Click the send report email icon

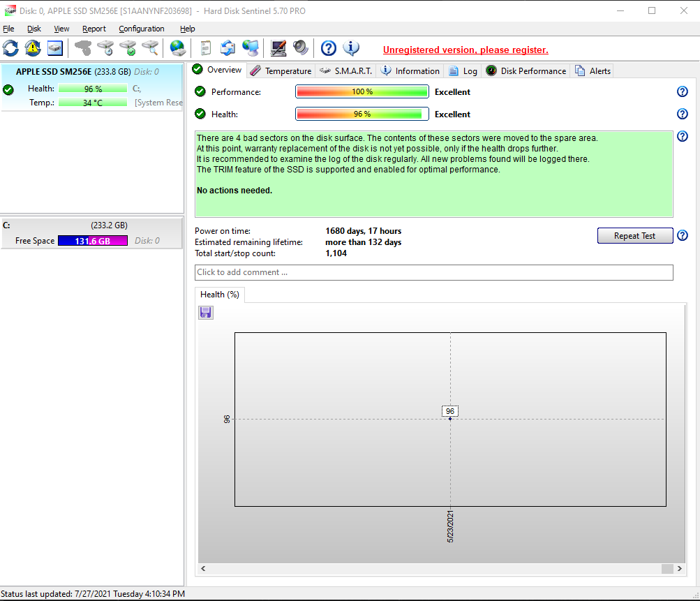(x=229, y=48)
